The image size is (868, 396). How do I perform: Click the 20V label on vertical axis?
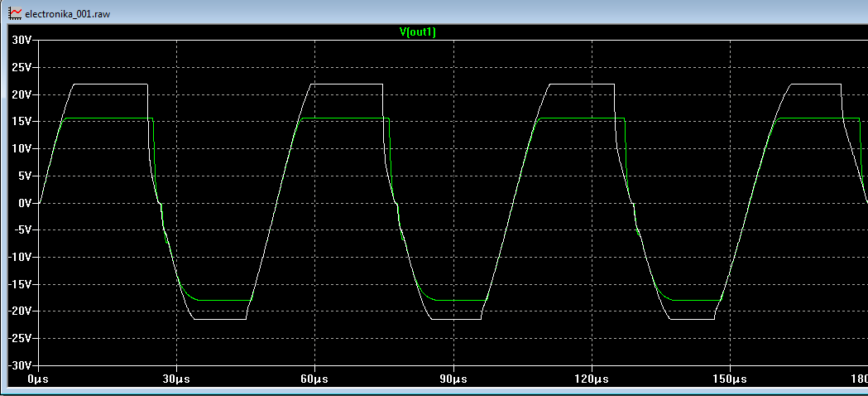tap(22, 94)
